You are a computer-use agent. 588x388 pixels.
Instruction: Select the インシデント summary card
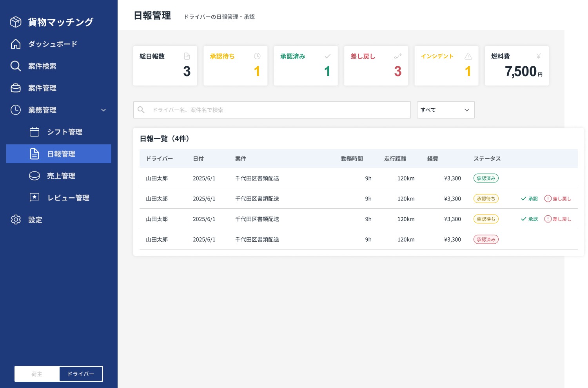coord(446,66)
